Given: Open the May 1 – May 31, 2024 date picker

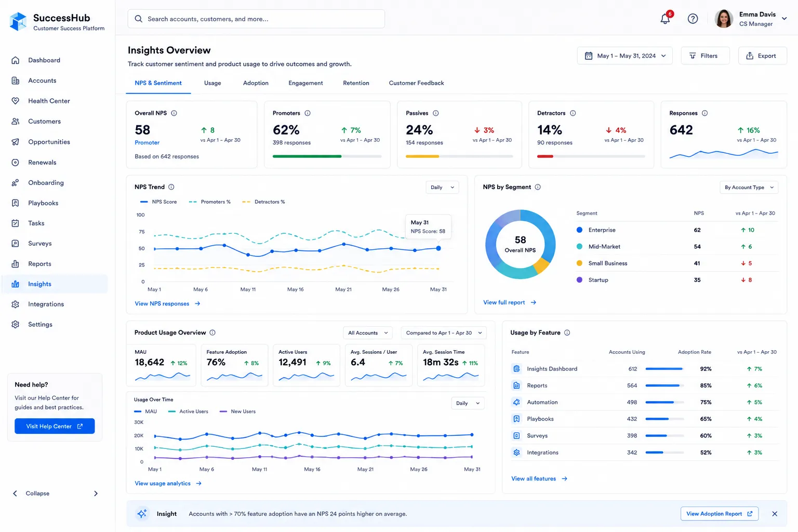Looking at the screenshot, I should pos(625,56).
